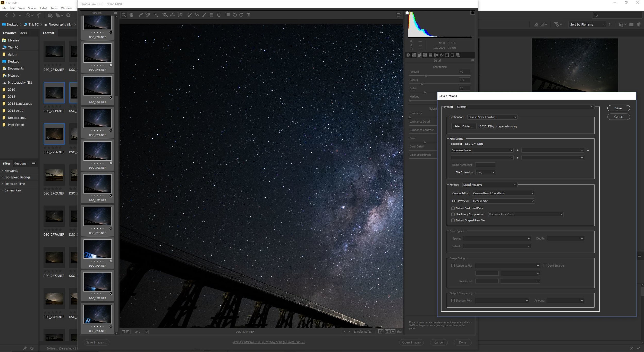This screenshot has width=644, height=352.
Task: Click the Done button in Camera Raw
Action: (462, 342)
